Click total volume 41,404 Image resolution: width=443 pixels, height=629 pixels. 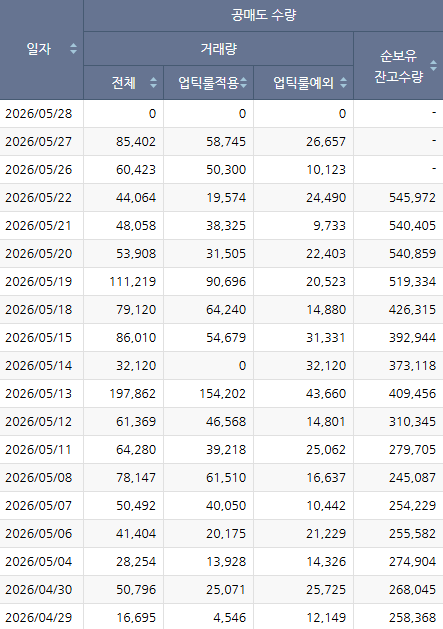[136, 534]
